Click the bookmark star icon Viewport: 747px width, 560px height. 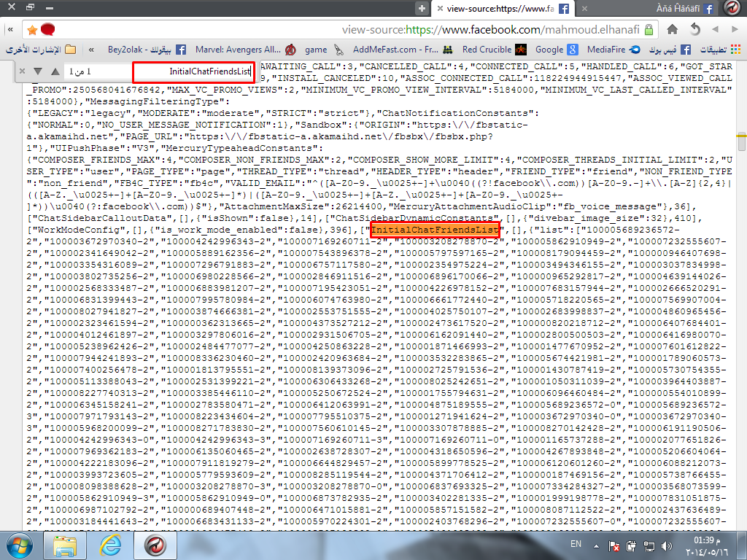(32, 30)
